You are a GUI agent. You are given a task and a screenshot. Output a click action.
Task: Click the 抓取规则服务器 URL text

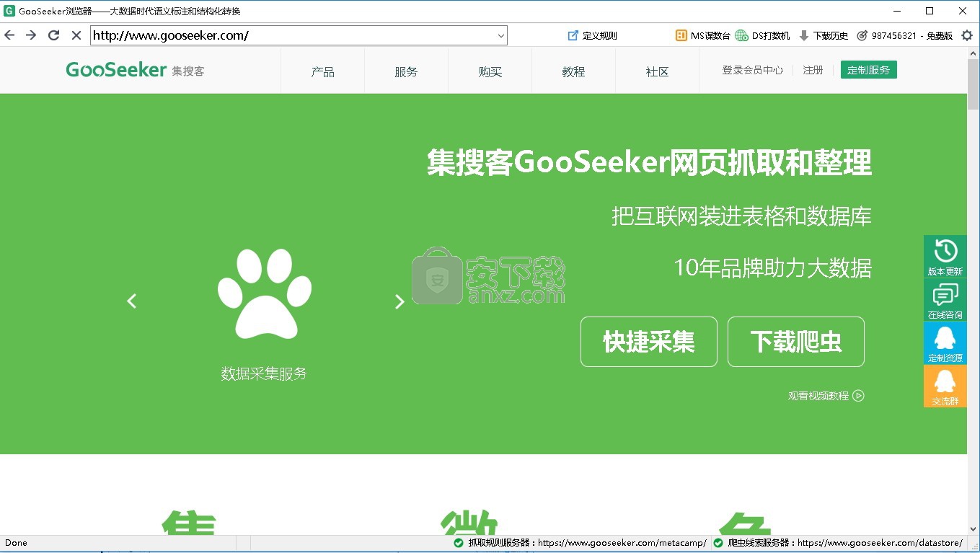pyautogui.click(x=622, y=543)
